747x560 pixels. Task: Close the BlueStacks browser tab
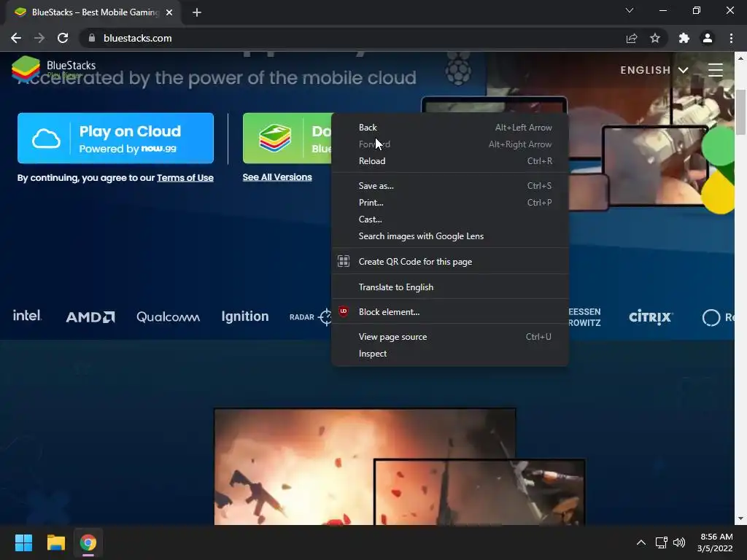(169, 12)
